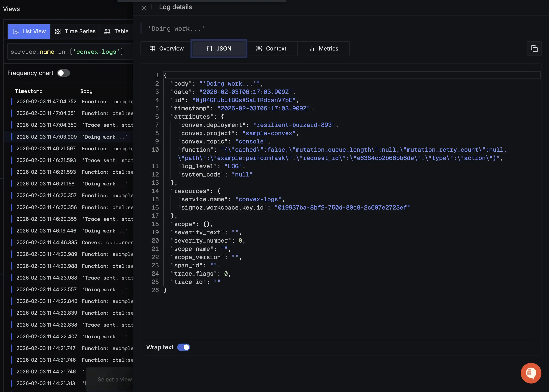Click the Convex: concurrent log at 11:44:46.335
549x392 pixels.
(x=72, y=242)
